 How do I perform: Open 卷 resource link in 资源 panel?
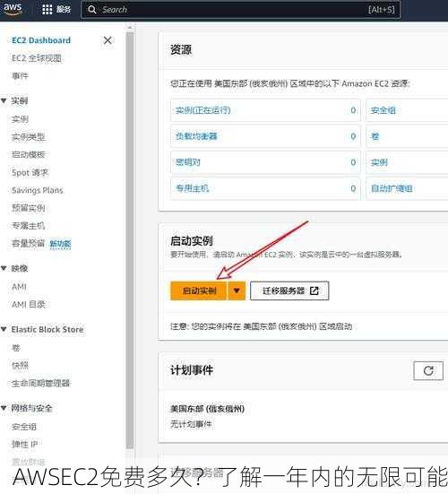point(375,136)
